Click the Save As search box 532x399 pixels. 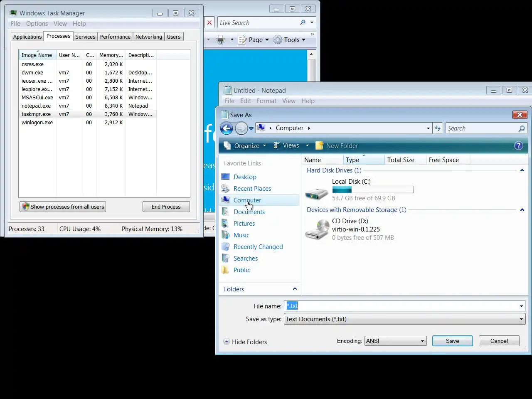(x=481, y=128)
